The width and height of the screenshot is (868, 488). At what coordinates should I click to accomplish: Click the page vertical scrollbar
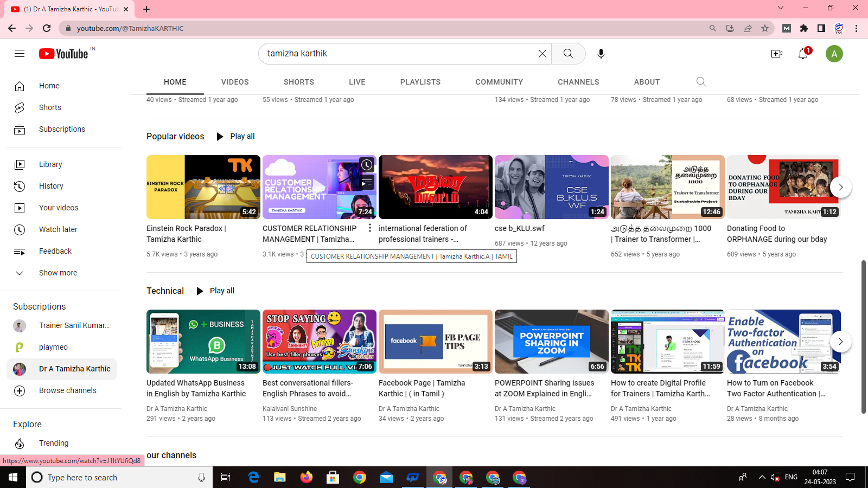click(x=863, y=336)
